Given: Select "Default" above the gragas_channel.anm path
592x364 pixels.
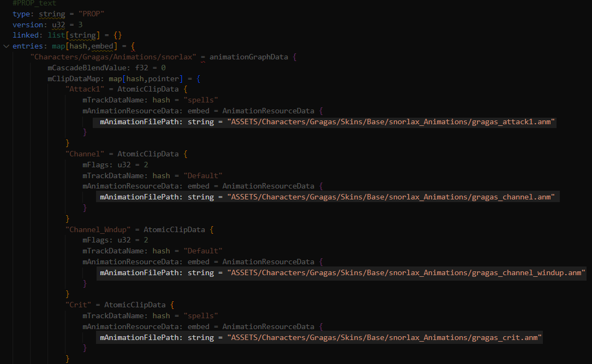Looking at the screenshot, I should [203, 176].
